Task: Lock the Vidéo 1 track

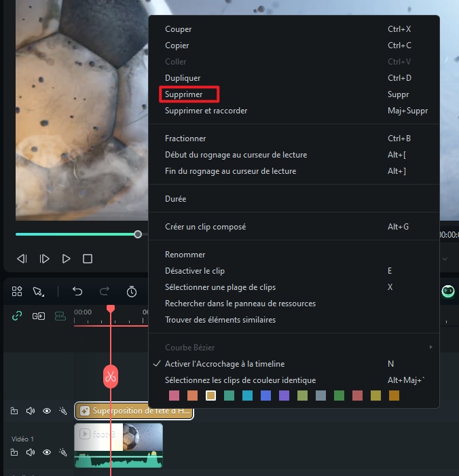Action: (x=14, y=452)
